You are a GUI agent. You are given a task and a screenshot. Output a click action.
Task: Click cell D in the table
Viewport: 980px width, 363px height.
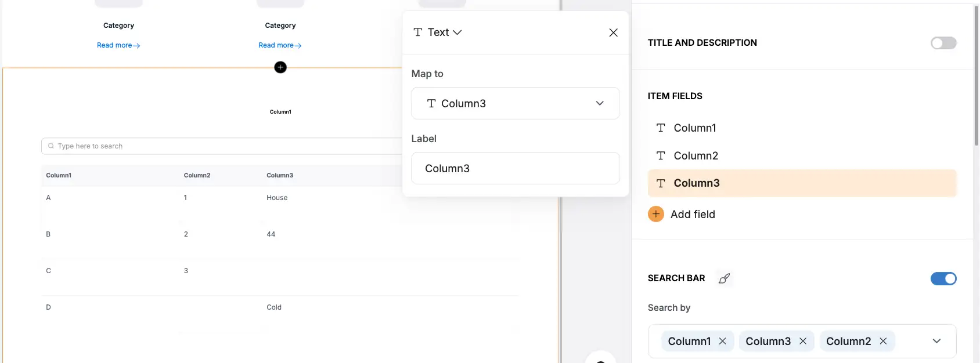(x=48, y=307)
